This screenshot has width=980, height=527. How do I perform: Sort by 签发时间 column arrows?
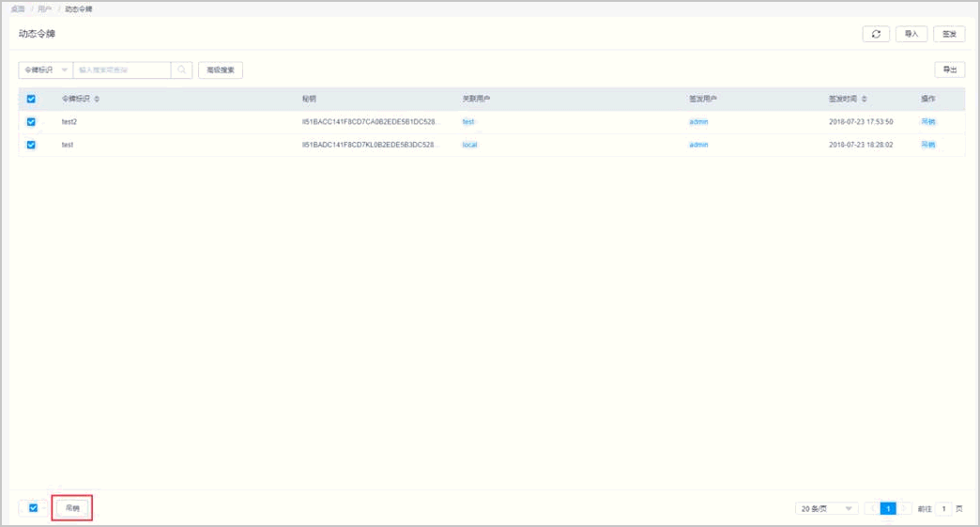point(865,100)
